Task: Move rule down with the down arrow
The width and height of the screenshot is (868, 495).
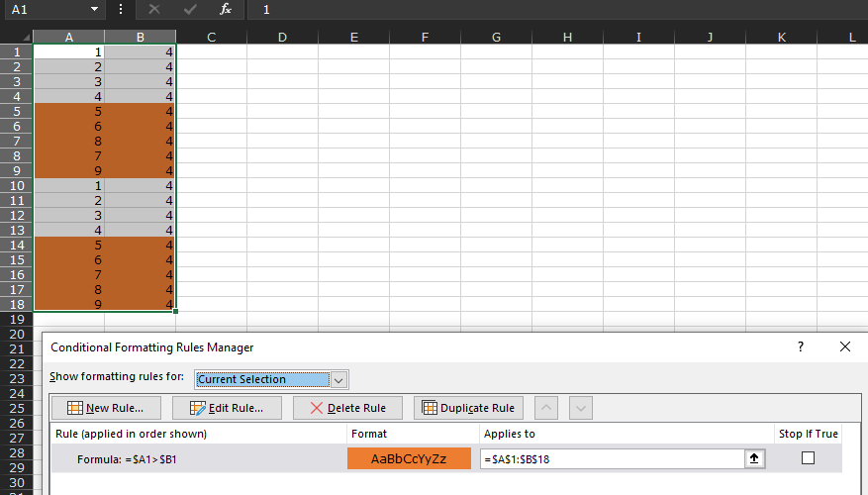Action: 581,408
